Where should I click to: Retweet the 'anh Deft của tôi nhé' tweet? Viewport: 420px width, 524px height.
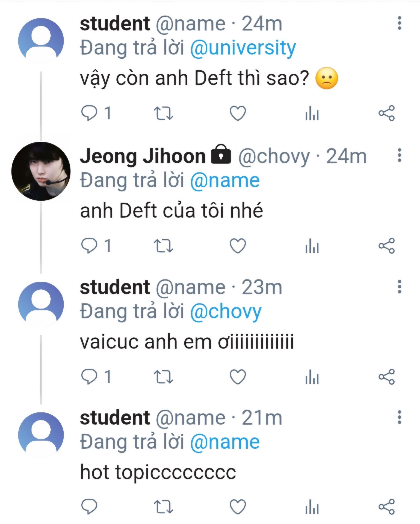tap(163, 246)
